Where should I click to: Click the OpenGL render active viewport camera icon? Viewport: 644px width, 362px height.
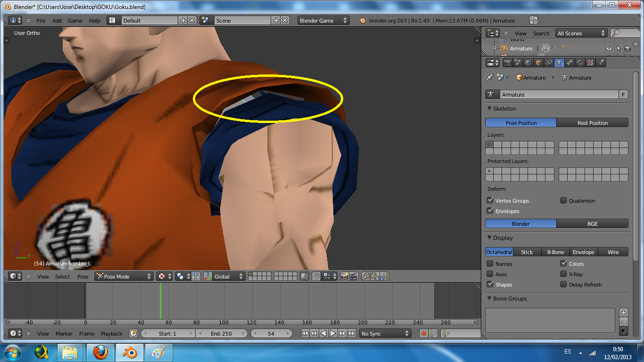click(344, 277)
